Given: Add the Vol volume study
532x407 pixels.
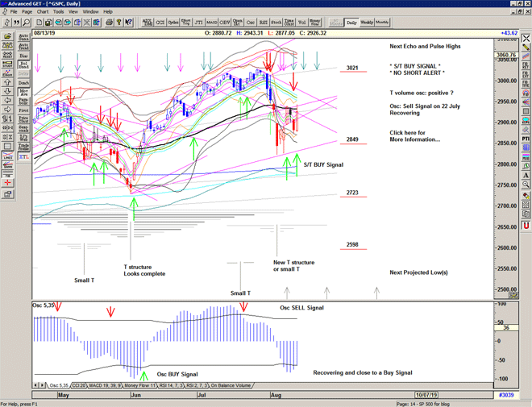Looking at the screenshot, I should coord(302,23).
